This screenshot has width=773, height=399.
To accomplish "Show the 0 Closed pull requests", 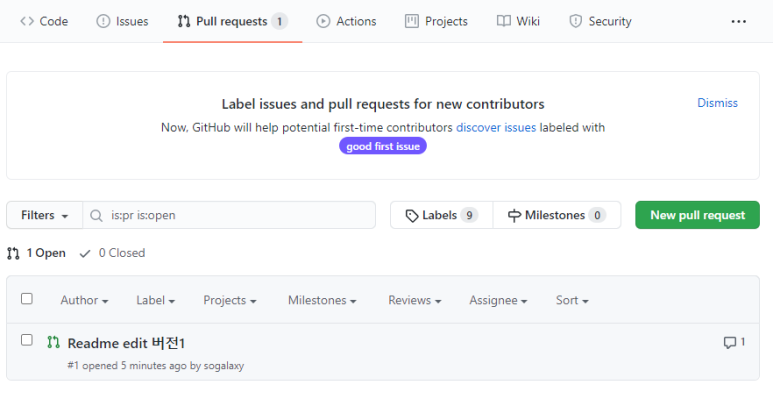I will coord(112,253).
